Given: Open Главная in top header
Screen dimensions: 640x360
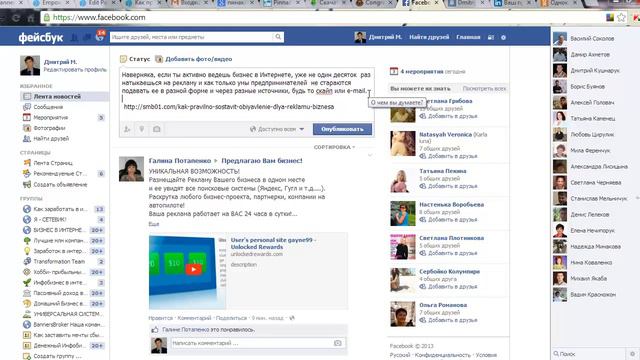Looking at the screenshot, I should (468, 37).
